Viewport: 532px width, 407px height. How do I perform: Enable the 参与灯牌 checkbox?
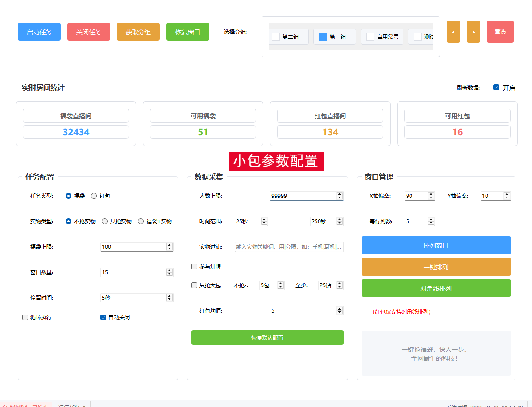[x=195, y=267]
